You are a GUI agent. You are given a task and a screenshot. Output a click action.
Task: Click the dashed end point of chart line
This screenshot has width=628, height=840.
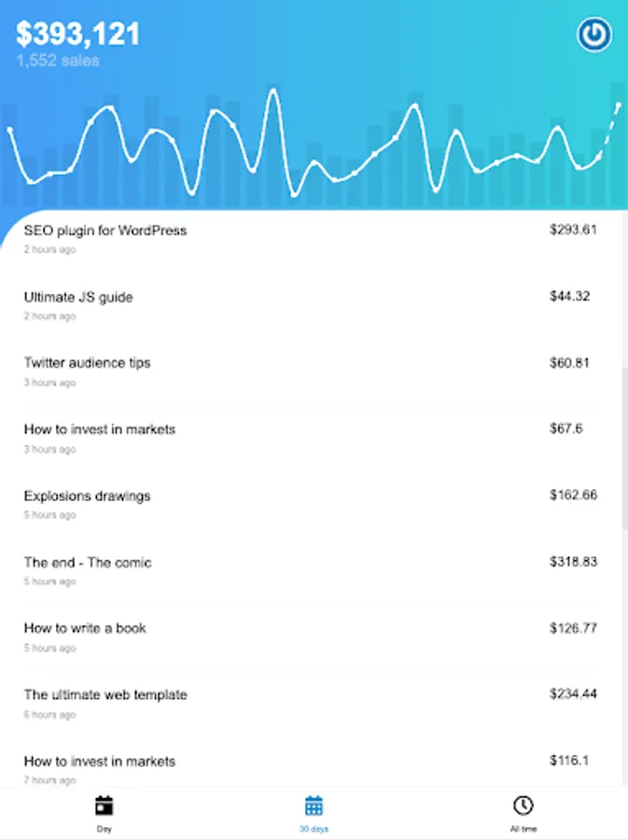pyautogui.click(x=618, y=105)
